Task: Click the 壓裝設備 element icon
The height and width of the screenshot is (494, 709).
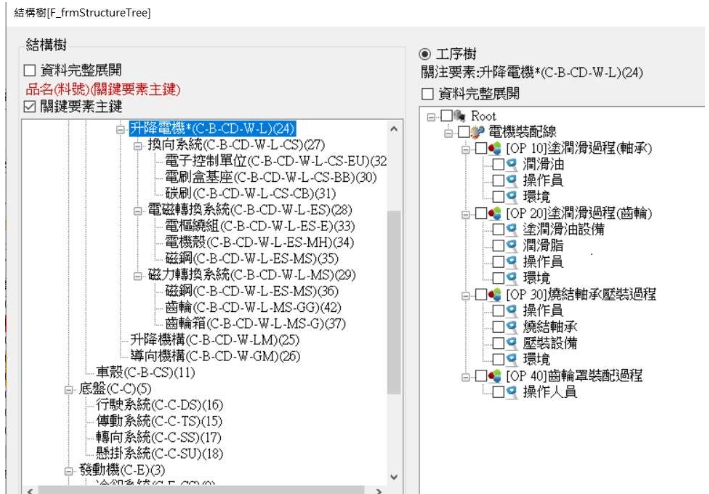Action: click(512, 343)
